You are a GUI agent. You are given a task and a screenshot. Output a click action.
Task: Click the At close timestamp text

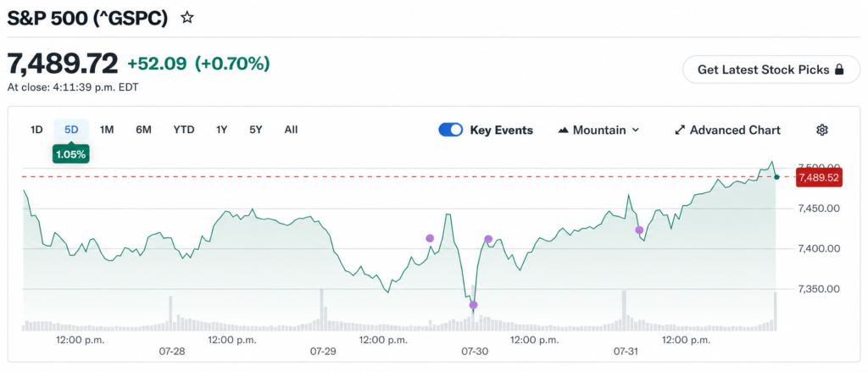pyautogui.click(x=73, y=87)
